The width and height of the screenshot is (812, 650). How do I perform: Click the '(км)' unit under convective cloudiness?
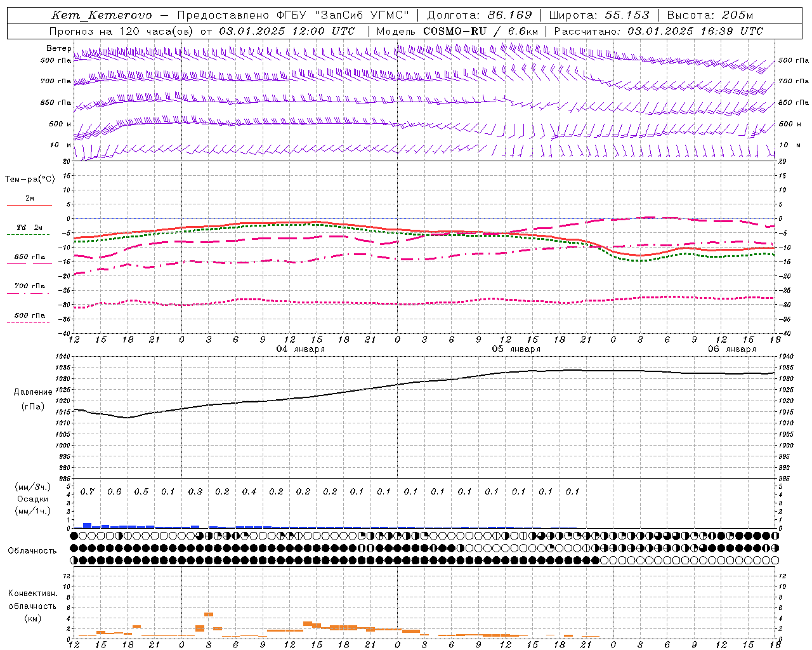click(32, 618)
